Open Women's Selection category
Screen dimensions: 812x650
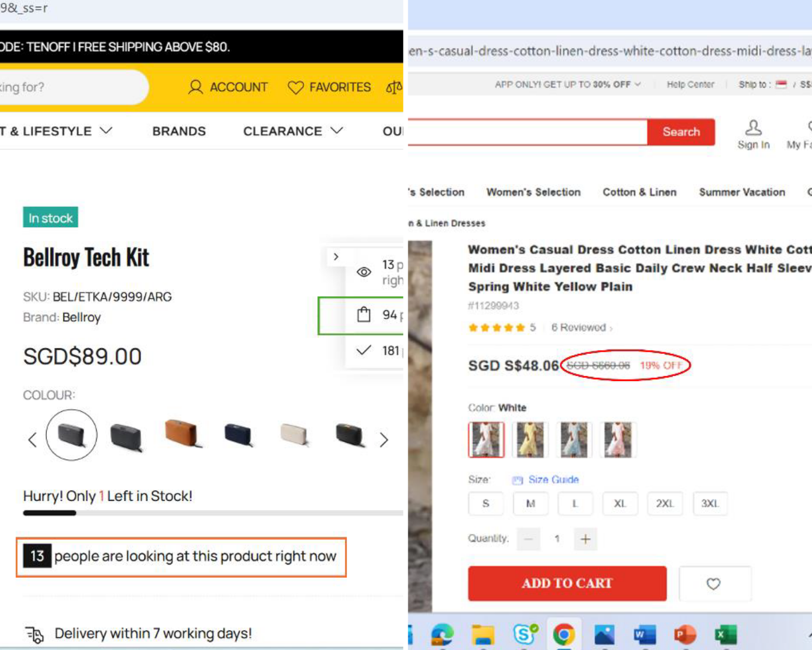534,192
